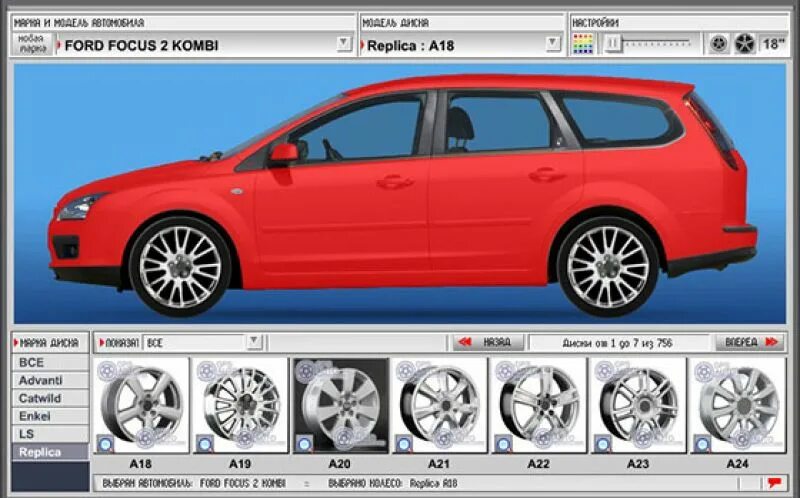Click the 'новая марка' button
This screenshot has width=800, height=498.
point(32,44)
